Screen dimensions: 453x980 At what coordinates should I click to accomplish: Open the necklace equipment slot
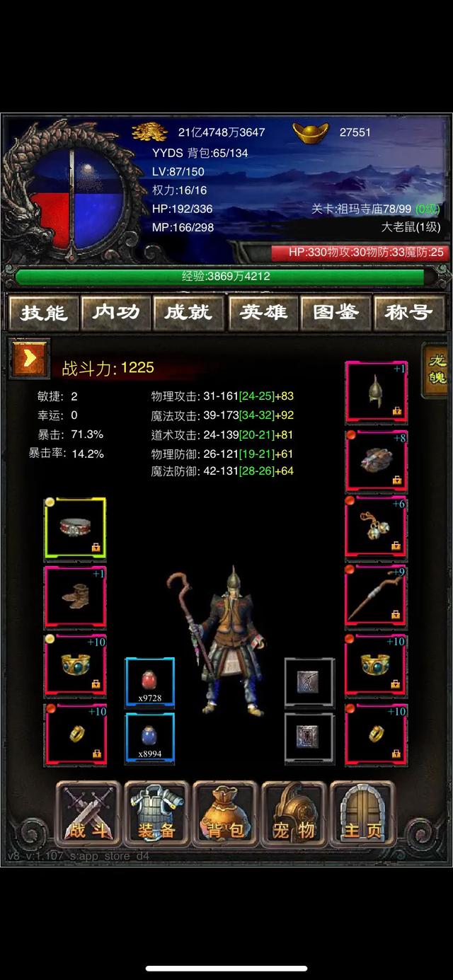point(376,529)
